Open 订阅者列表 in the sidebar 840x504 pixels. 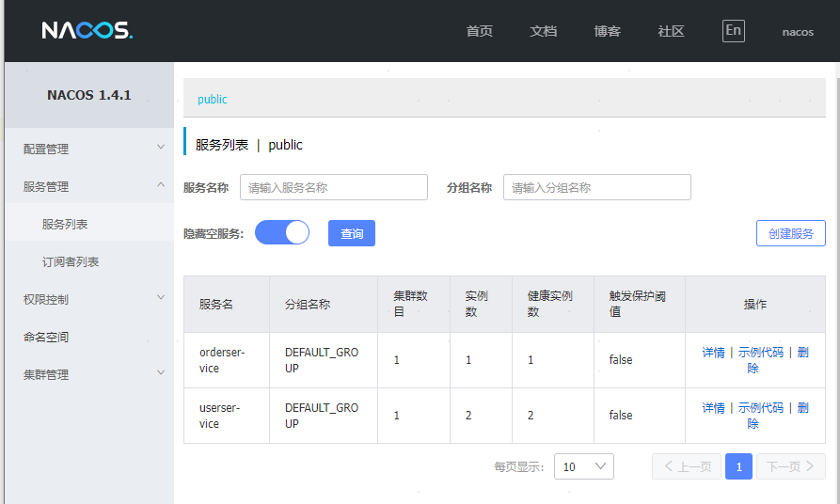(71, 261)
